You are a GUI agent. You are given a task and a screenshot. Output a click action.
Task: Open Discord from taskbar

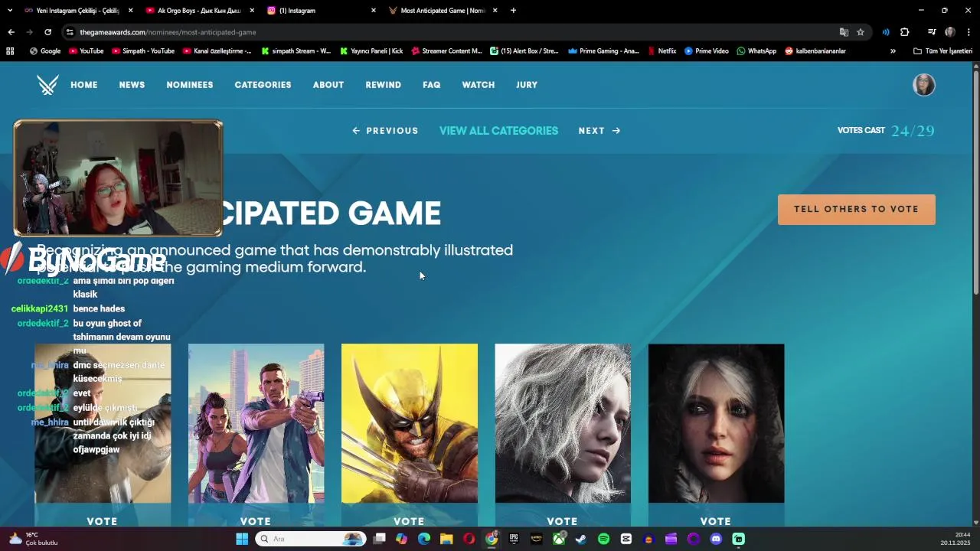(x=716, y=539)
